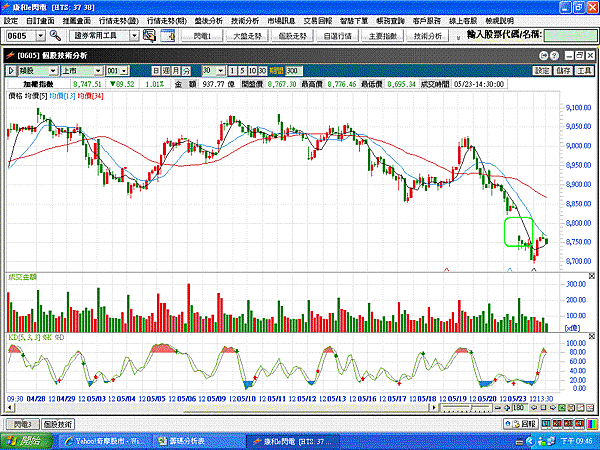Open the 市場訊息 menu
Viewport: 600px width, 450px height.
[x=281, y=21]
